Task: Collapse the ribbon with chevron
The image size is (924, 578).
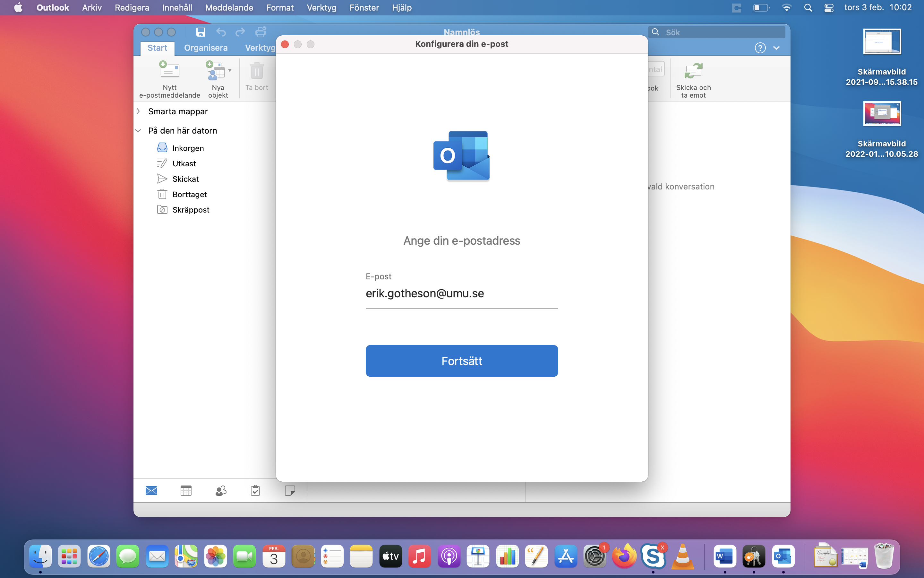Action: click(776, 48)
